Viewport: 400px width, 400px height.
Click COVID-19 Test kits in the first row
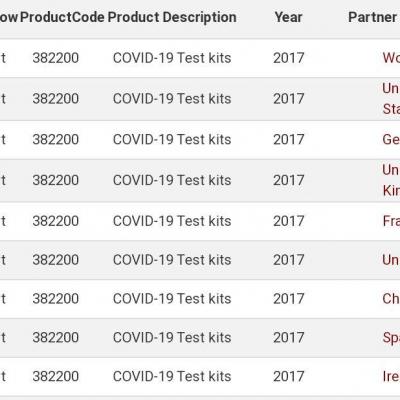[x=172, y=58]
